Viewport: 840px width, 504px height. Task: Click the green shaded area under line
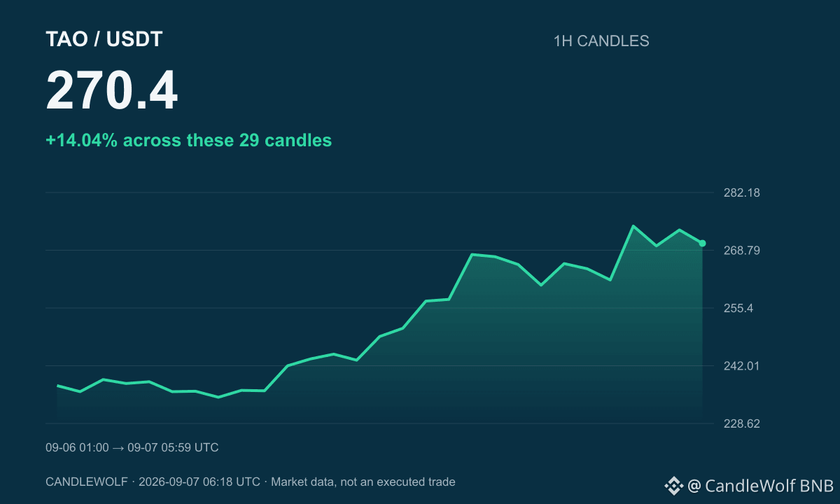[x=490, y=350]
